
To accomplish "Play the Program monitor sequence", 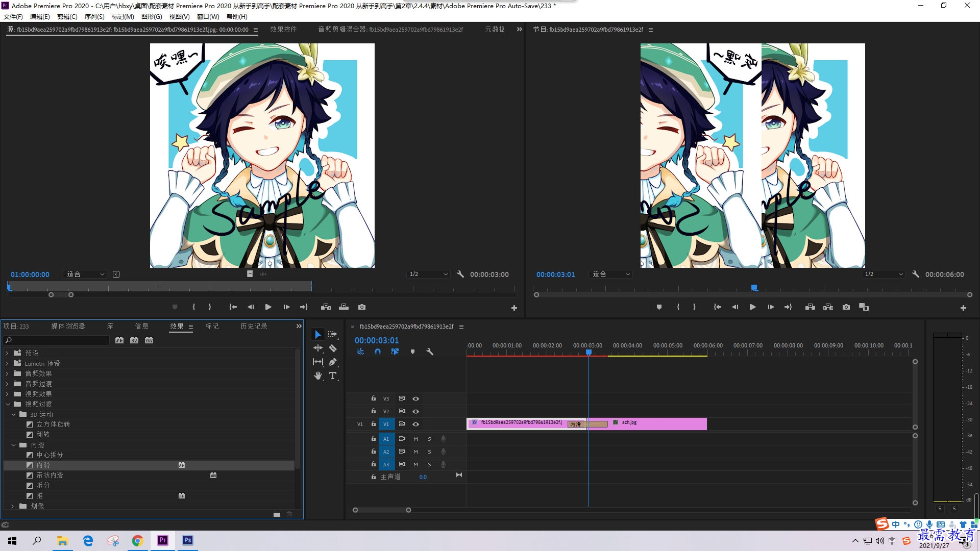I will click(x=752, y=307).
